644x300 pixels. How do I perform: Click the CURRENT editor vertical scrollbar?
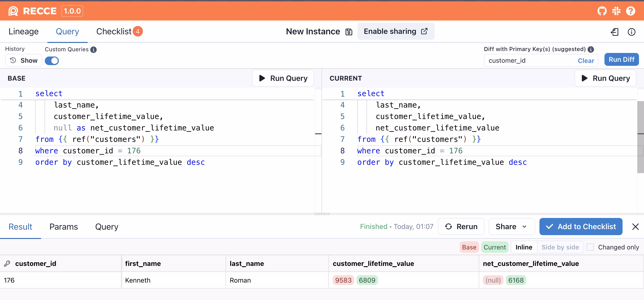tap(640, 137)
